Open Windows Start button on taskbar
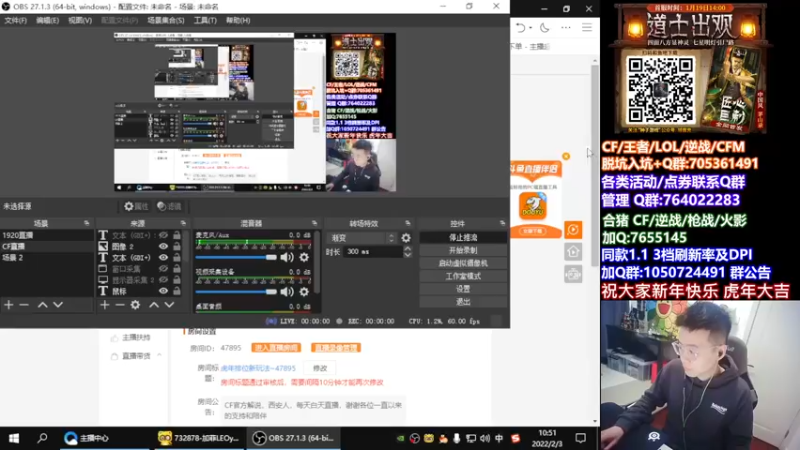Viewport: 800px width, 450px height. tap(14, 438)
